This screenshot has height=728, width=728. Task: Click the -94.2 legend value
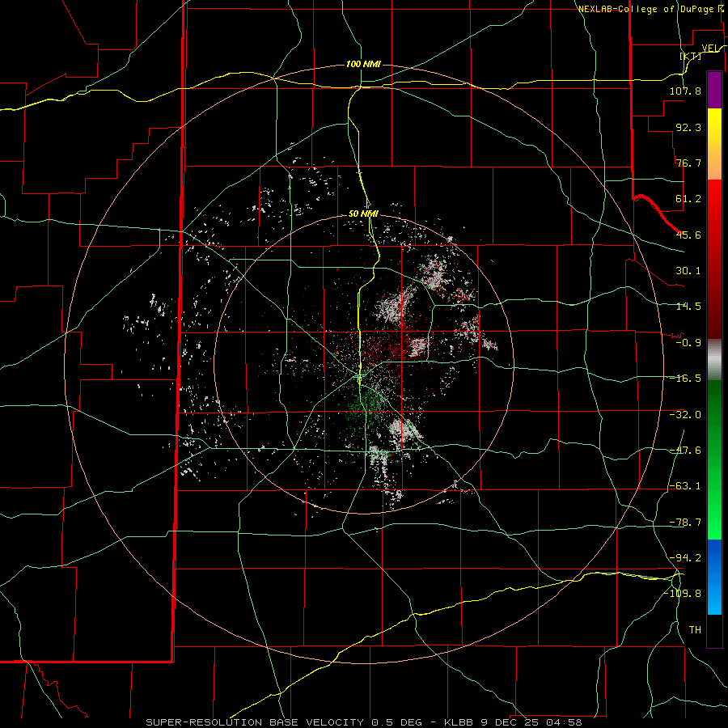[x=685, y=557]
